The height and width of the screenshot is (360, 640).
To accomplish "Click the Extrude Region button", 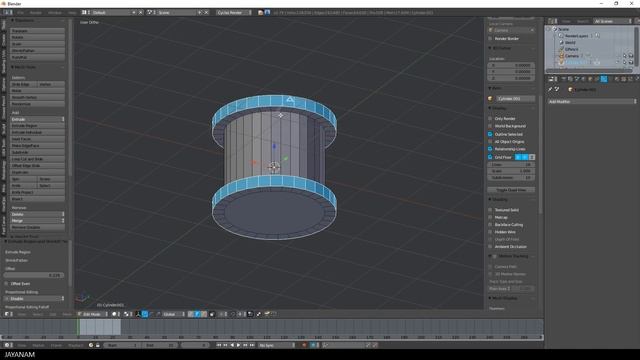I will (38, 126).
